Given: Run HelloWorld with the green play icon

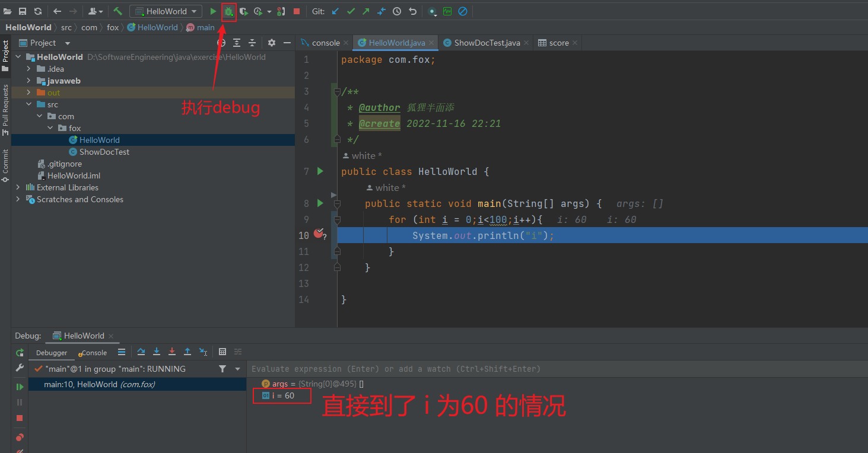Looking at the screenshot, I should pos(213,11).
